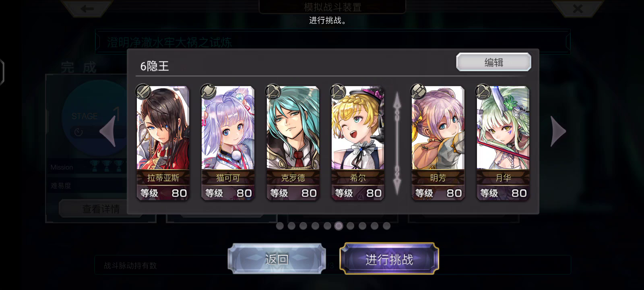Viewport: 644px width, 290px height.
Task: Click the vertical divider arrow between main and sub members
Action: 397,144
